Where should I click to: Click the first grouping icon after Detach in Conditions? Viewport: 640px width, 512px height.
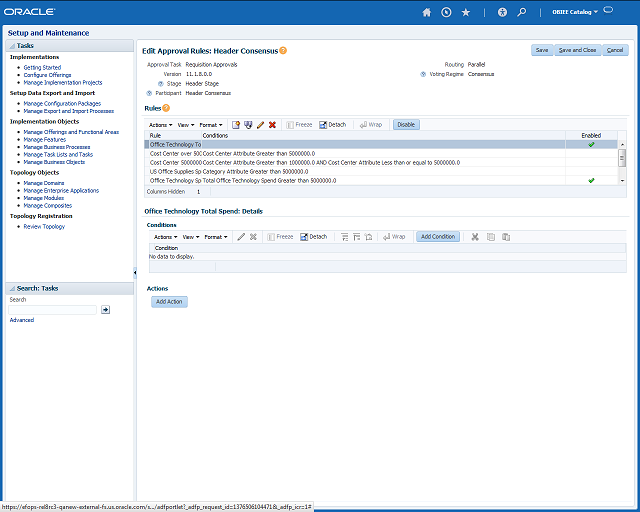(x=344, y=237)
